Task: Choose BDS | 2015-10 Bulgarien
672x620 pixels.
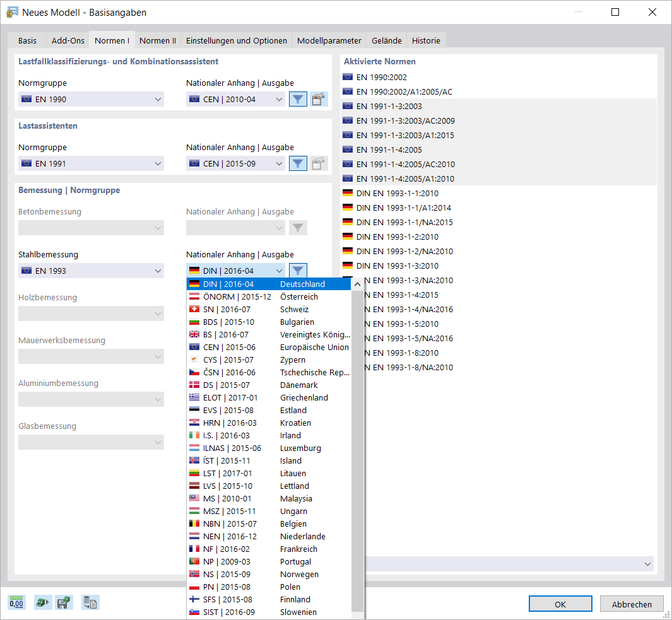Action: click(x=269, y=322)
